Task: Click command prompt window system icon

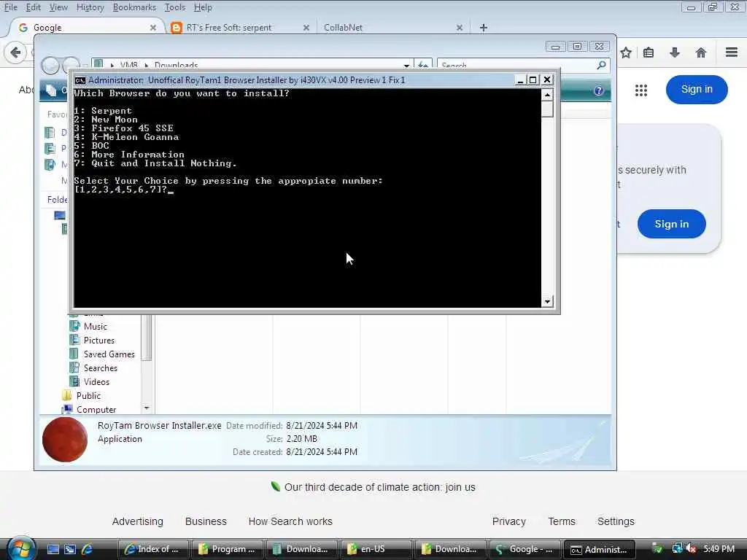Action: pos(80,80)
